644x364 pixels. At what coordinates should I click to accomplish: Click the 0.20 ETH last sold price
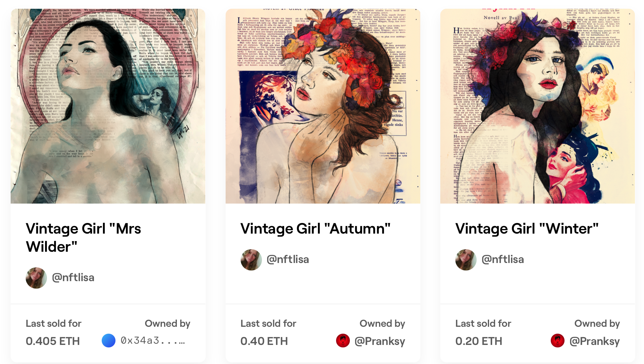pos(478,341)
